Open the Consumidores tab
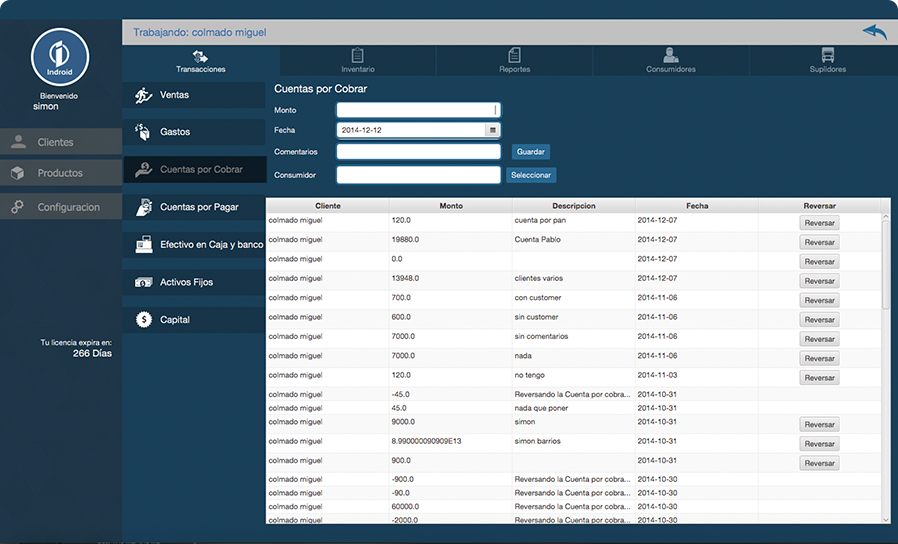 click(x=670, y=60)
